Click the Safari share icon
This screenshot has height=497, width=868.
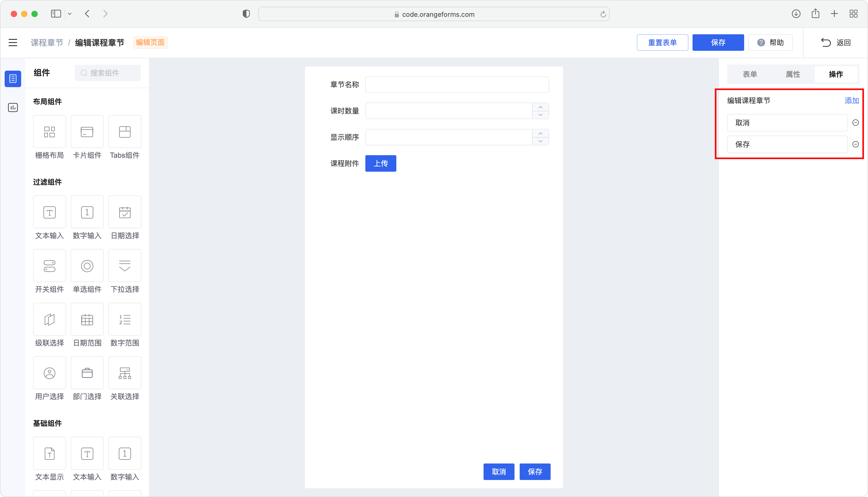point(815,13)
